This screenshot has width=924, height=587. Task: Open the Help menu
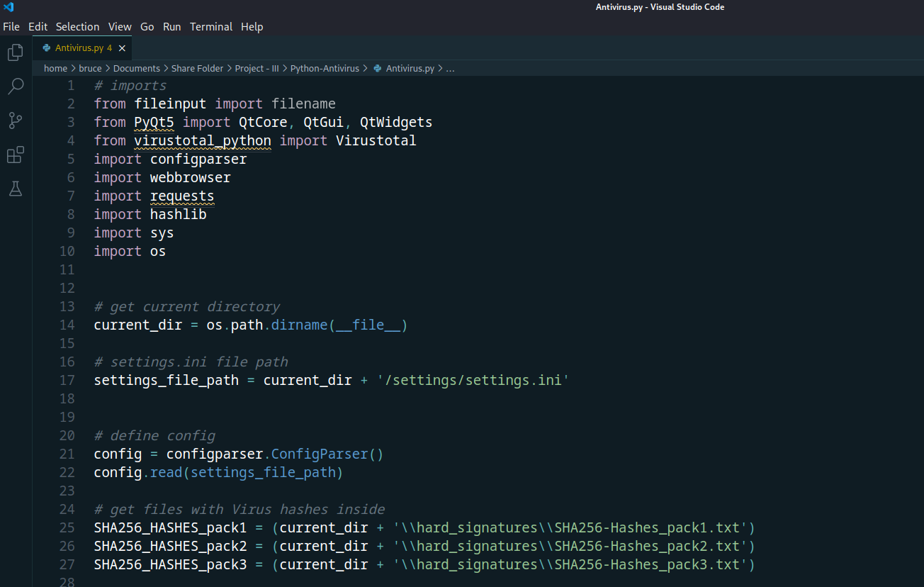[x=252, y=26]
